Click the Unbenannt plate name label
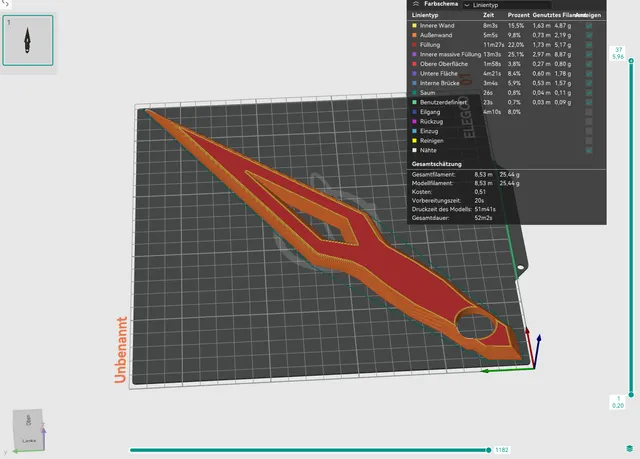 121,350
